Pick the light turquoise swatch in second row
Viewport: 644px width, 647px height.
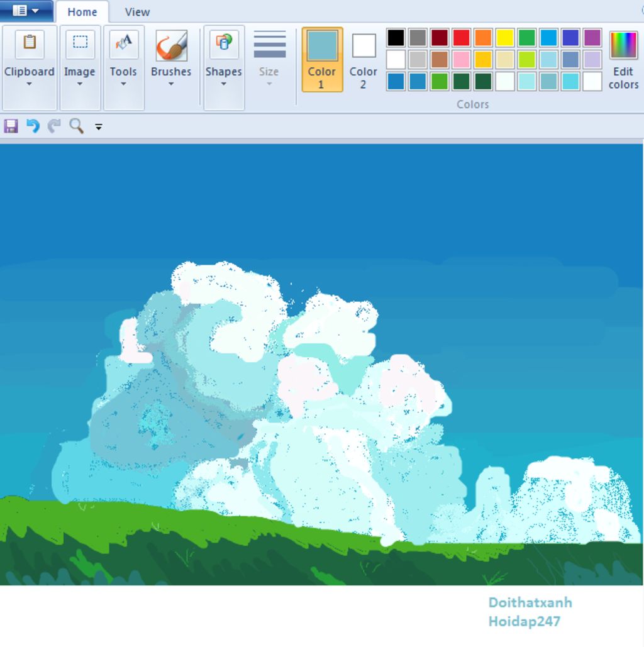pyautogui.click(x=549, y=59)
